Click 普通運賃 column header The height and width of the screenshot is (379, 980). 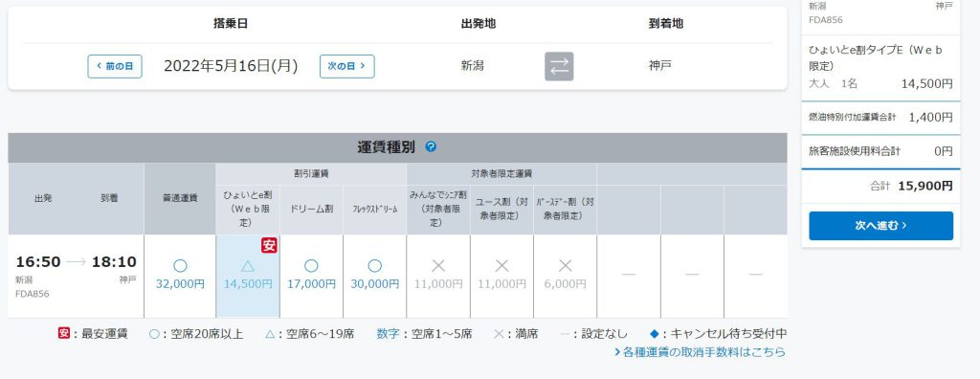pos(180,199)
